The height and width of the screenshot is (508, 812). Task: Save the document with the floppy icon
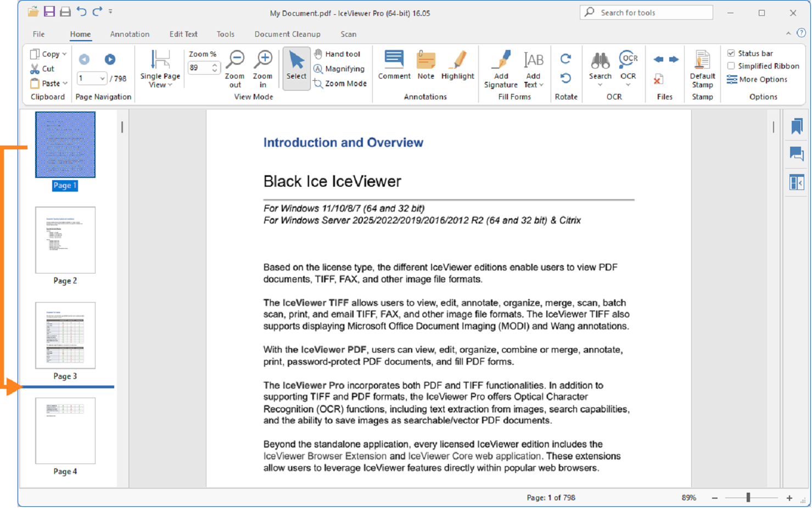[x=49, y=12]
